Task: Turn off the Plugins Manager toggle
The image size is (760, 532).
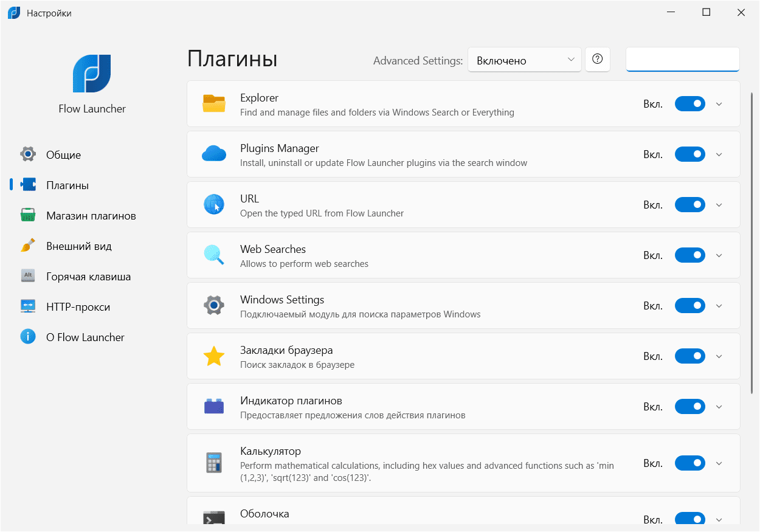Action: pos(690,154)
